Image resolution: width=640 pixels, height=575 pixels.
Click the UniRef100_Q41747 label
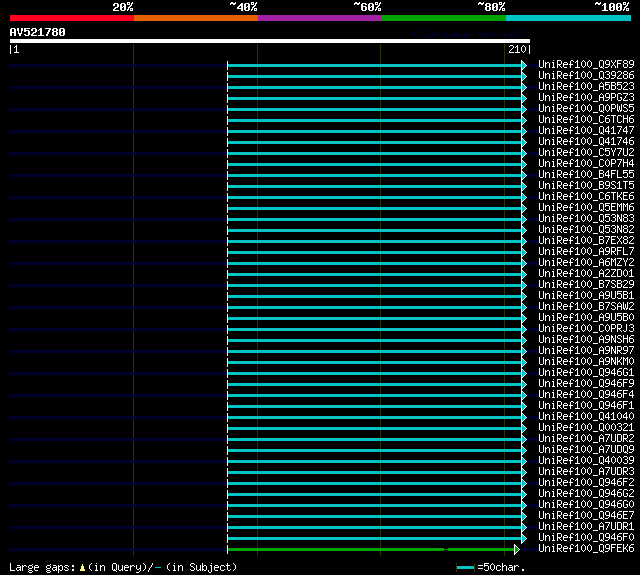[x=586, y=131]
